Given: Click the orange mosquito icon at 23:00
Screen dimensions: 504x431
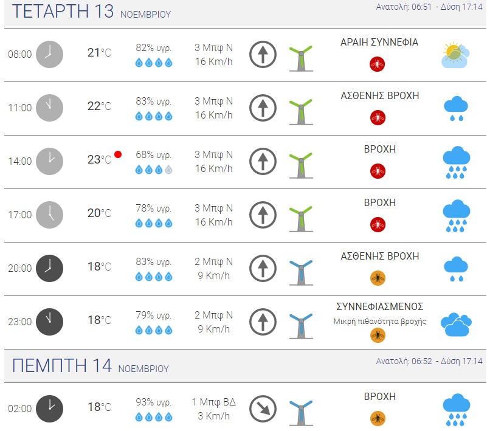Looking at the screenshot, I should (378, 335).
